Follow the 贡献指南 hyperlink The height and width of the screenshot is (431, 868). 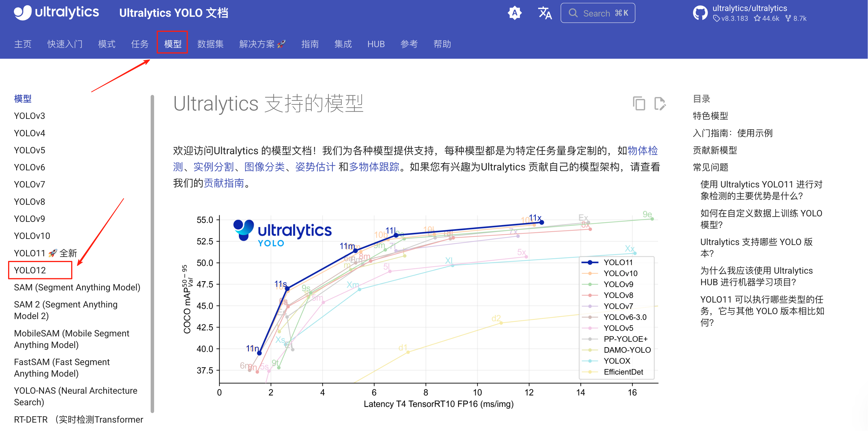[x=224, y=183]
